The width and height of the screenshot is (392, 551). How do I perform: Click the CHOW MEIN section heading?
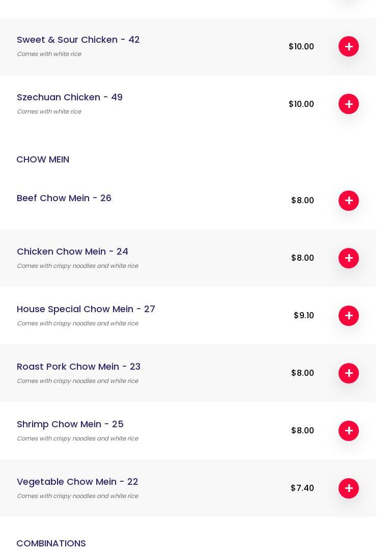tap(43, 159)
